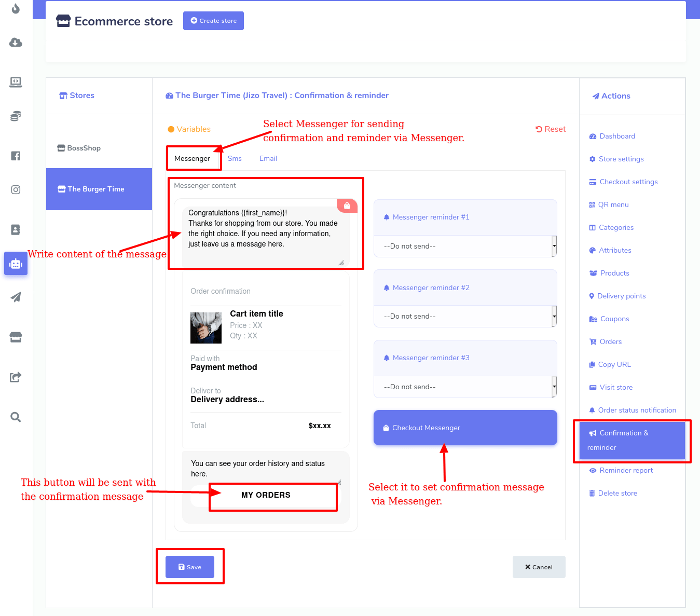This screenshot has height=616, width=700.
Task: Click the paper plane icon in sidebar
Action: pyautogui.click(x=16, y=297)
